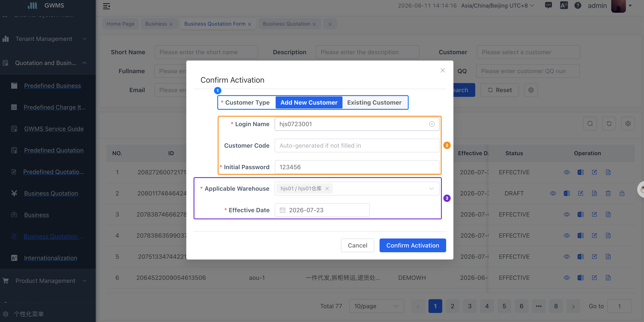This screenshot has height=322, width=644.
Task: Close the Confirm Activation dialog
Action: point(442,70)
